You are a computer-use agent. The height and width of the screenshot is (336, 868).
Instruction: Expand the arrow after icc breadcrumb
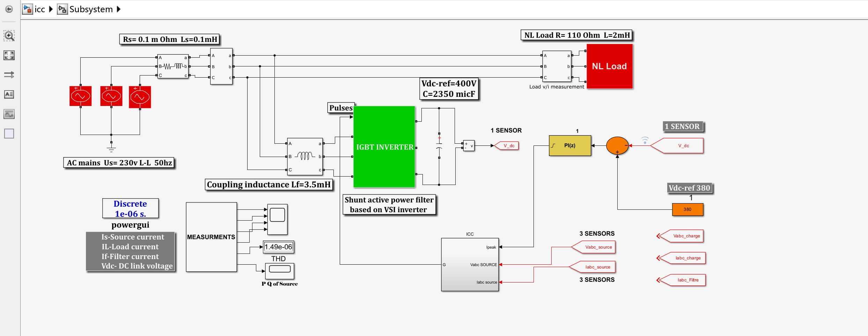[51, 9]
